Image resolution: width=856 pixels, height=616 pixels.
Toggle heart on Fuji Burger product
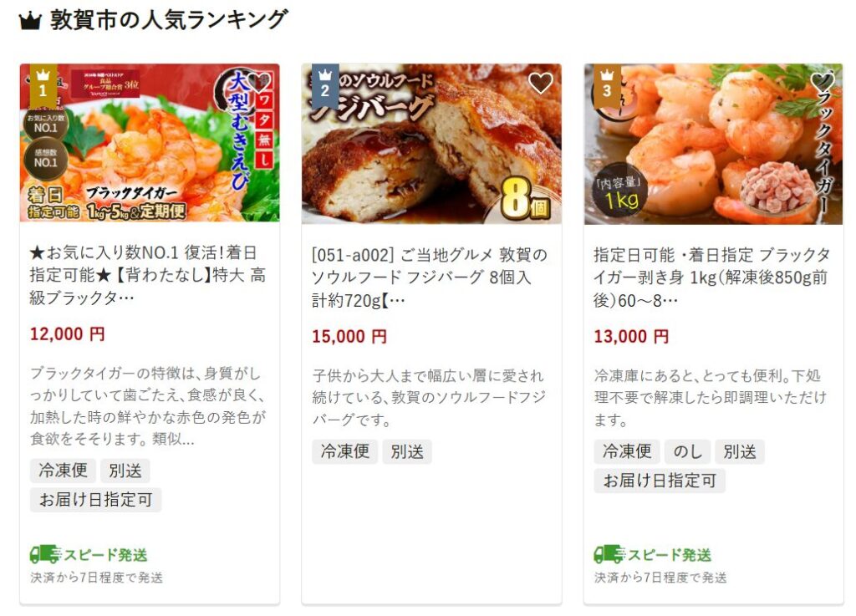point(541,83)
